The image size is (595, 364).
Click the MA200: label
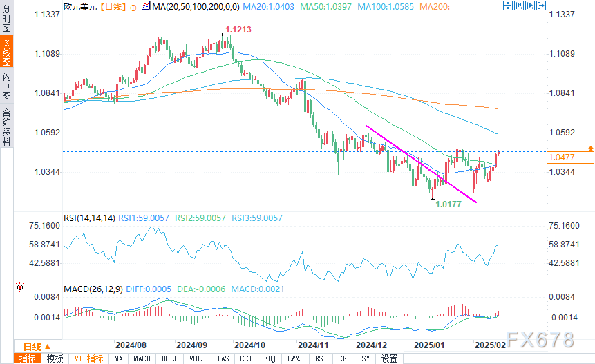(x=435, y=6)
